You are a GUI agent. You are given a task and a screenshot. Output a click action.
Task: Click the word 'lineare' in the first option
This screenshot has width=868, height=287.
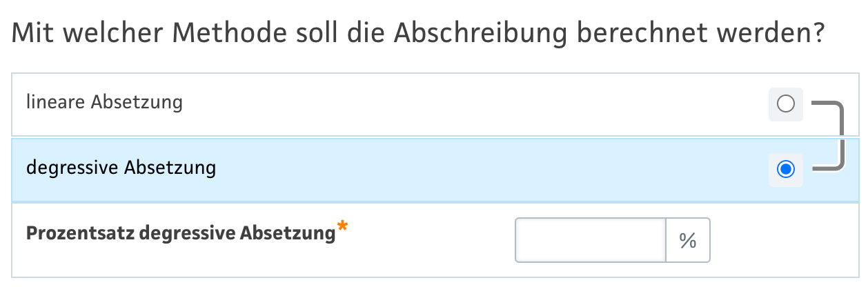(x=56, y=103)
